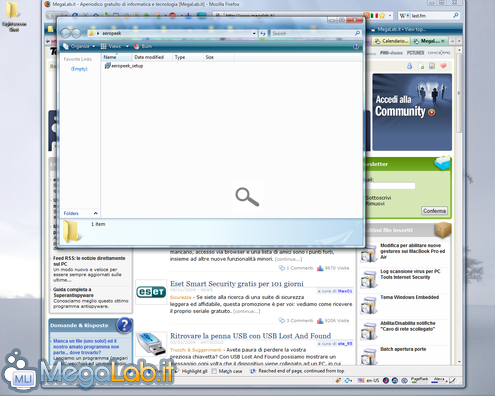This screenshot has height=396, width=495.
Task: Open 3 Commenti link under Eset article
Action: click(296, 321)
